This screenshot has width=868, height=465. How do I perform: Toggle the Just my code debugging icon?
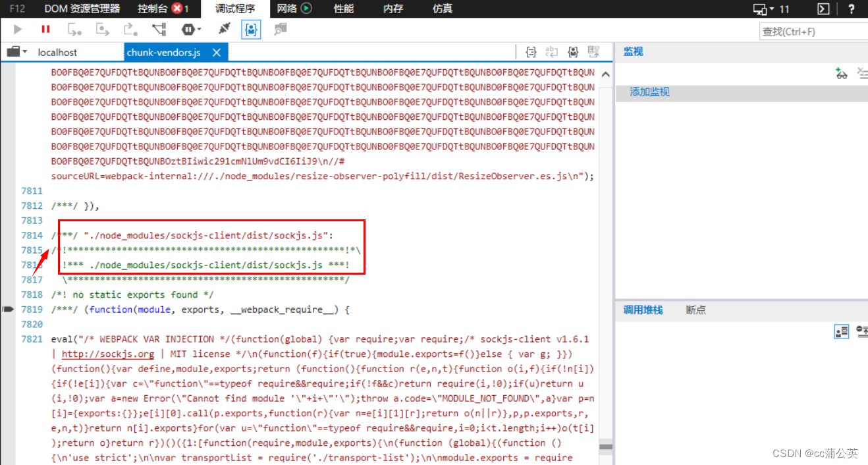point(251,29)
